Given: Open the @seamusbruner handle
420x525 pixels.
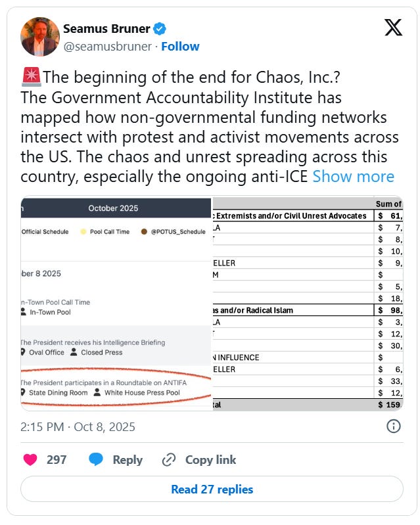Looking at the screenshot, I should coord(108,46).
